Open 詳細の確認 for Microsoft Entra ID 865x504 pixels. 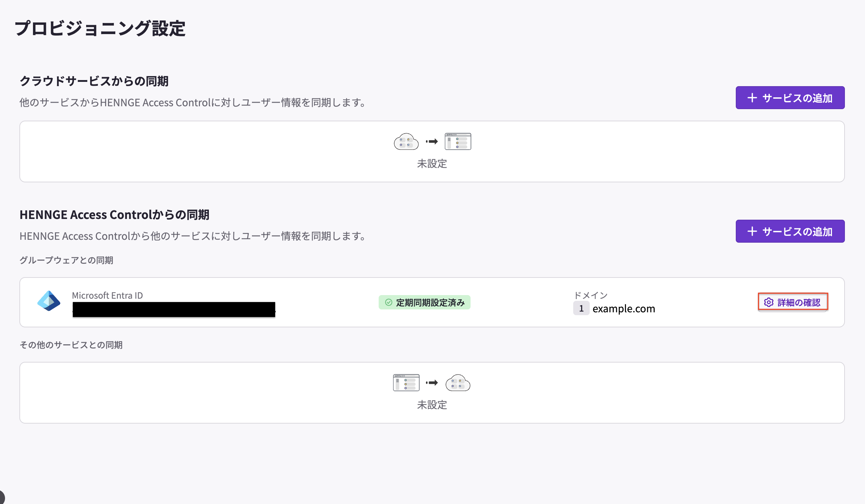coord(792,302)
